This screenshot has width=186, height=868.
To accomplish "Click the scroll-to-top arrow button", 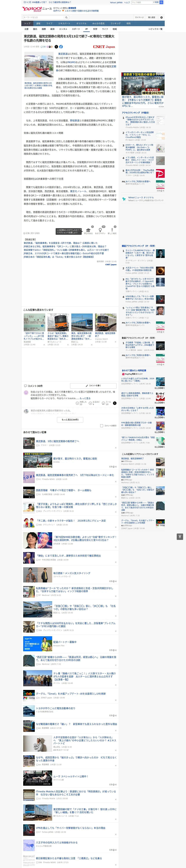I will (x=180, y=536).
